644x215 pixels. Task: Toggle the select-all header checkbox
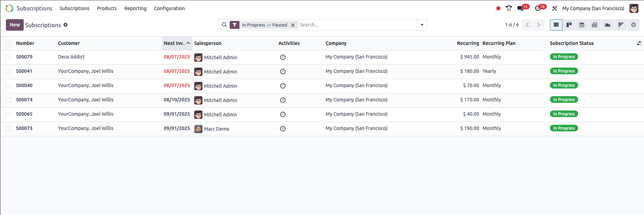8,44
